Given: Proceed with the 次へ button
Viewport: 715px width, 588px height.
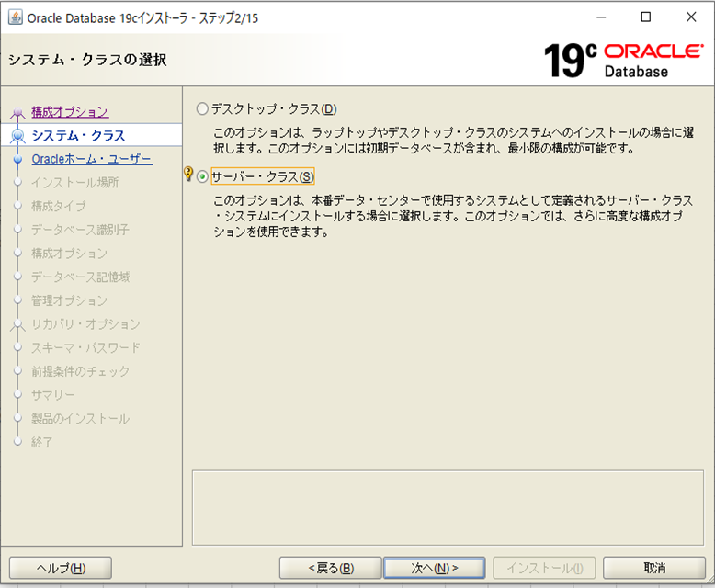Looking at the screenshot, I should [x=434, y=568].
